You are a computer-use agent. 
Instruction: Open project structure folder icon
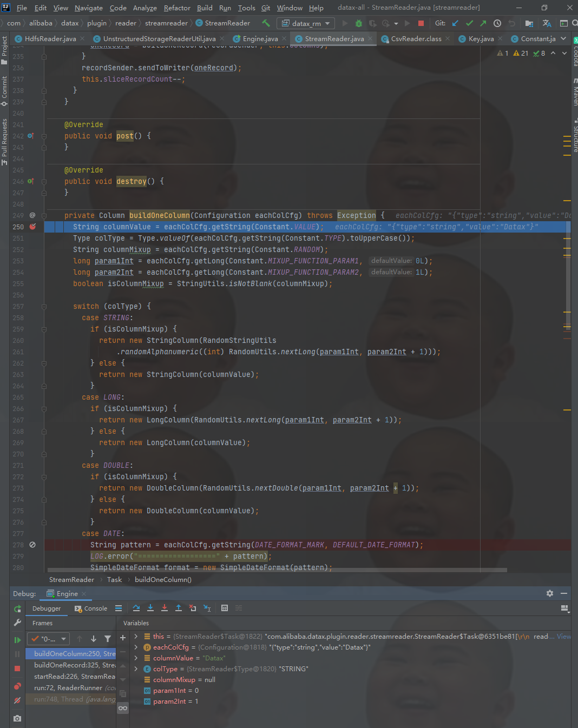(x=529, y=23)
